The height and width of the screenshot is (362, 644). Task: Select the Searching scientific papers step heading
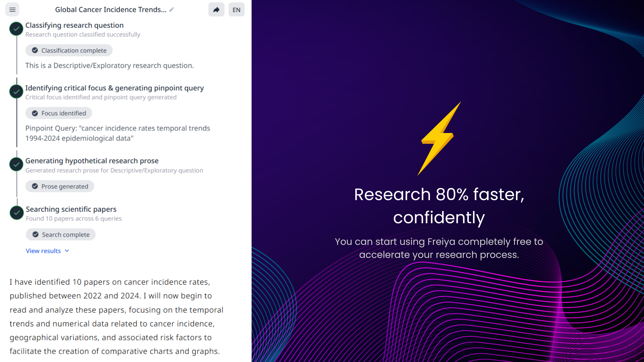click(71, 209)
